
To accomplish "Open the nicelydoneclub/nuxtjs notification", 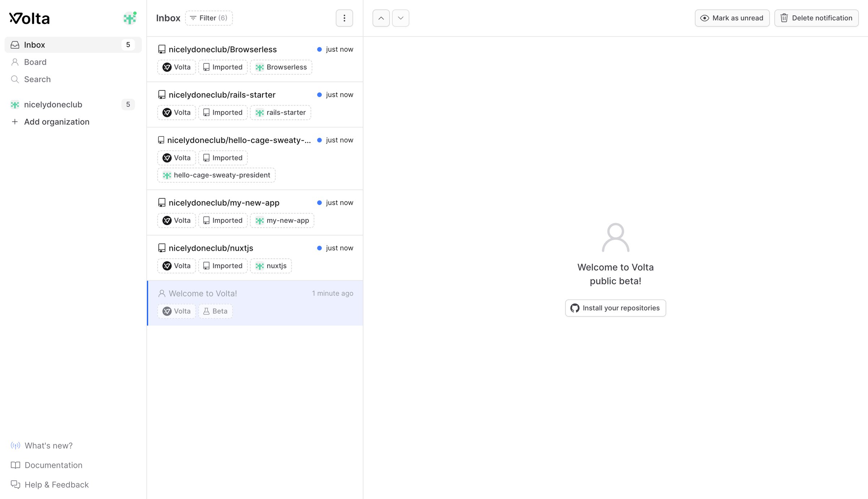I will pos(255,258).
